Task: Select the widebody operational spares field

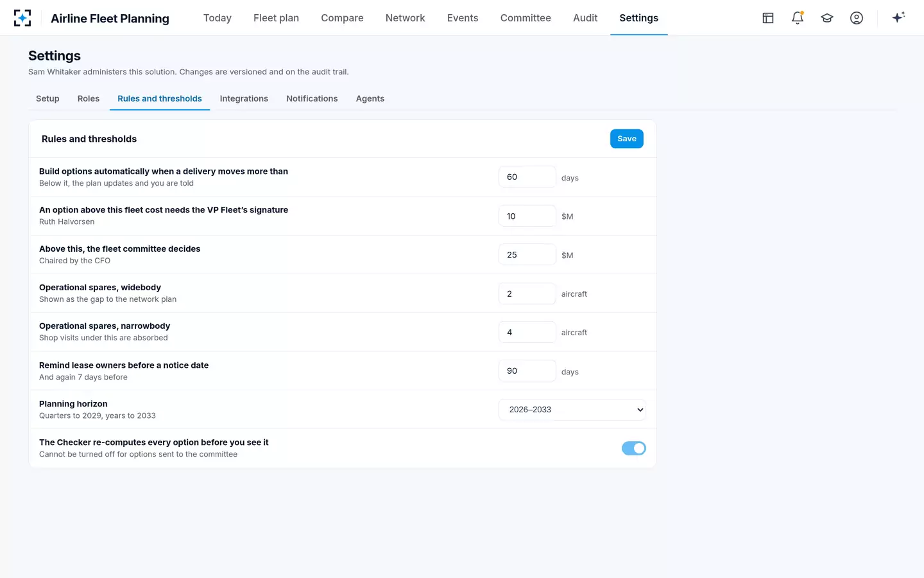Action: [527, 293]
